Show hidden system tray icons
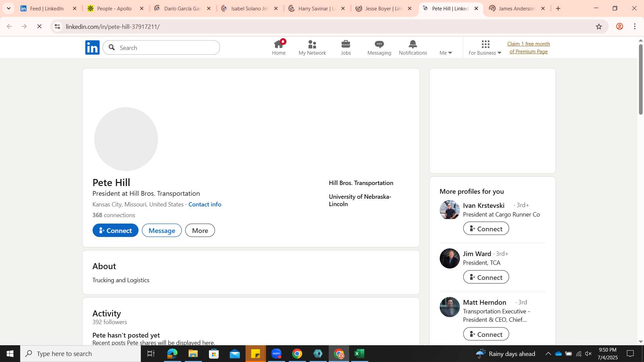This screenshot has height=362, width=644. coord(548,354)
